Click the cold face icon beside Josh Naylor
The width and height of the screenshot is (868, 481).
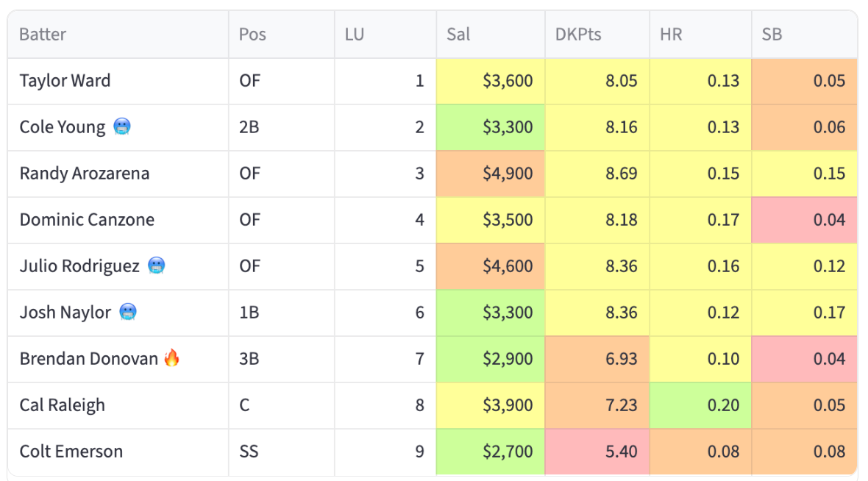pyautogui.click(x=128, y=312)
